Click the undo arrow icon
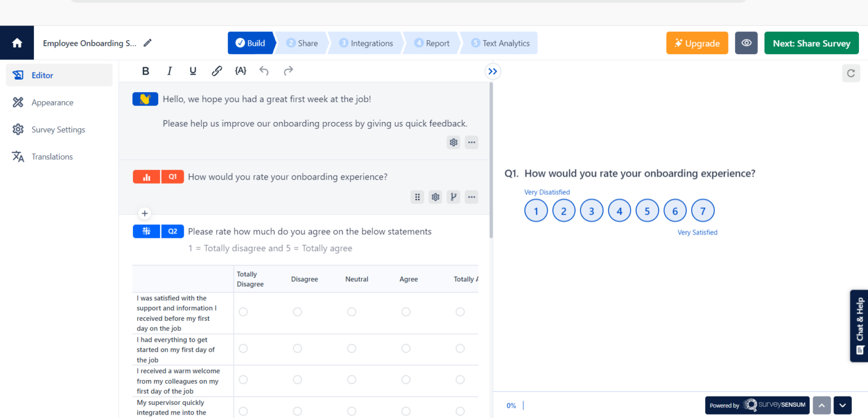Screen dimensions: 868x418 pyautogui.click(x=263, y=71)
